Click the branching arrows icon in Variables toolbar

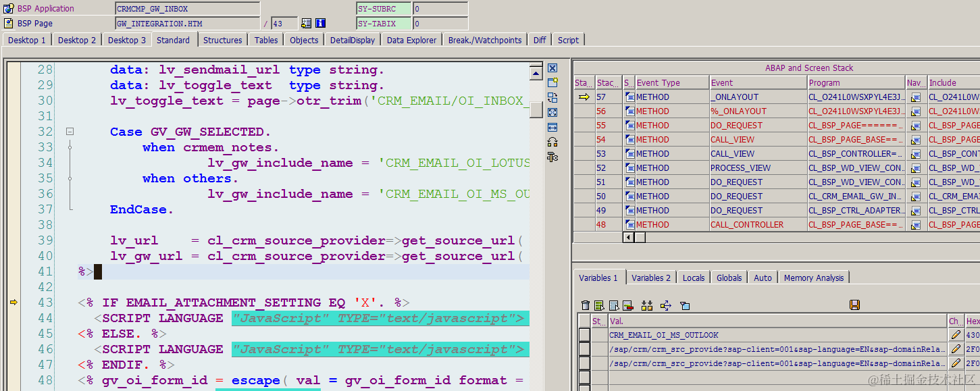(666, 305)
